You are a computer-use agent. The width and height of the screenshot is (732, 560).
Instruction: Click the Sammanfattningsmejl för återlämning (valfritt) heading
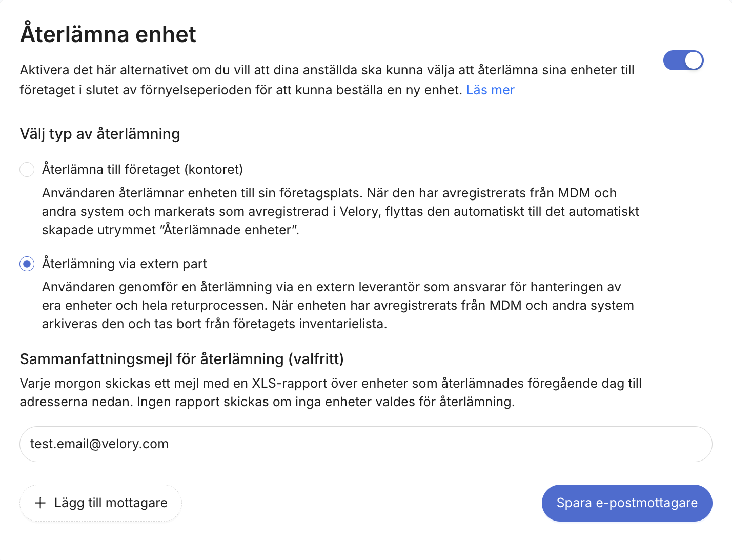point(182,359)
